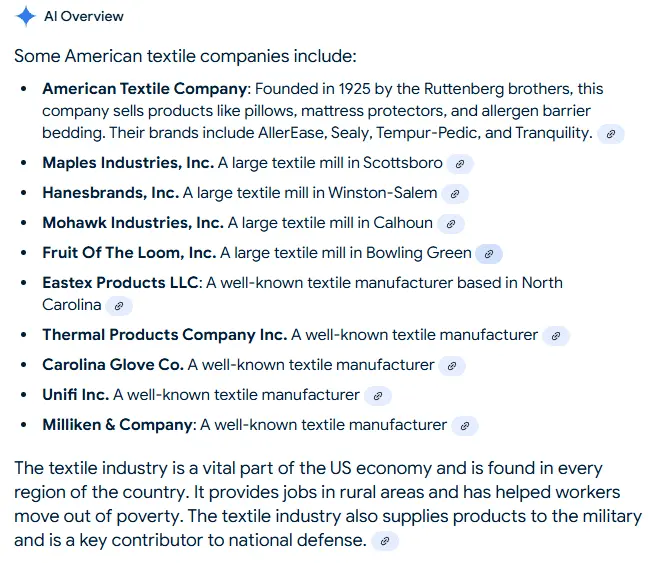
Task: Click link icon beside Maples Industries Scottsboro
Action: tap(459, 164)
